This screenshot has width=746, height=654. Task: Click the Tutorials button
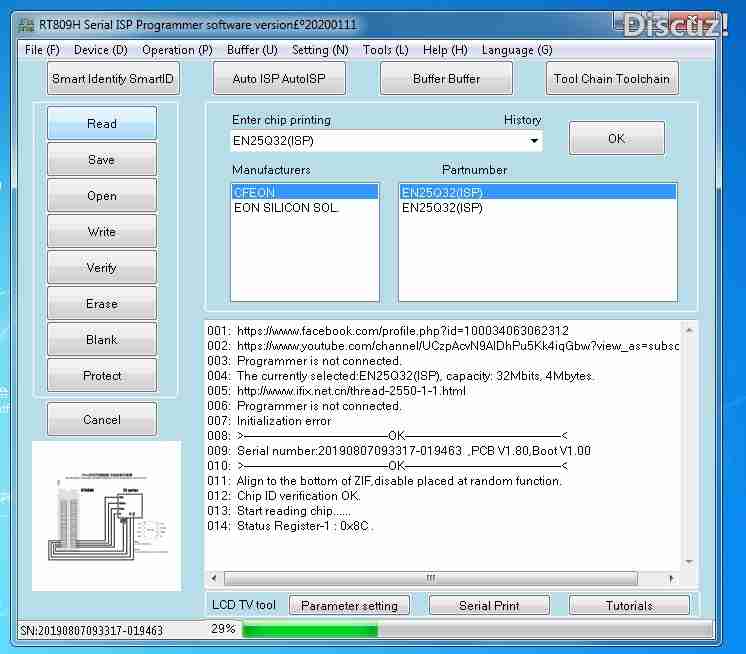click(x=629, y=606)
